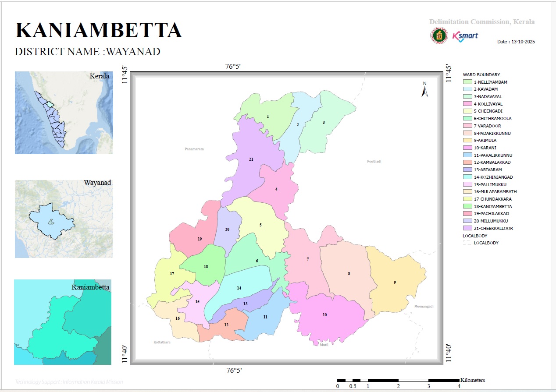Select ward 4 pink region on map
This screenshot has width=556, height=392.
(276, 190)
